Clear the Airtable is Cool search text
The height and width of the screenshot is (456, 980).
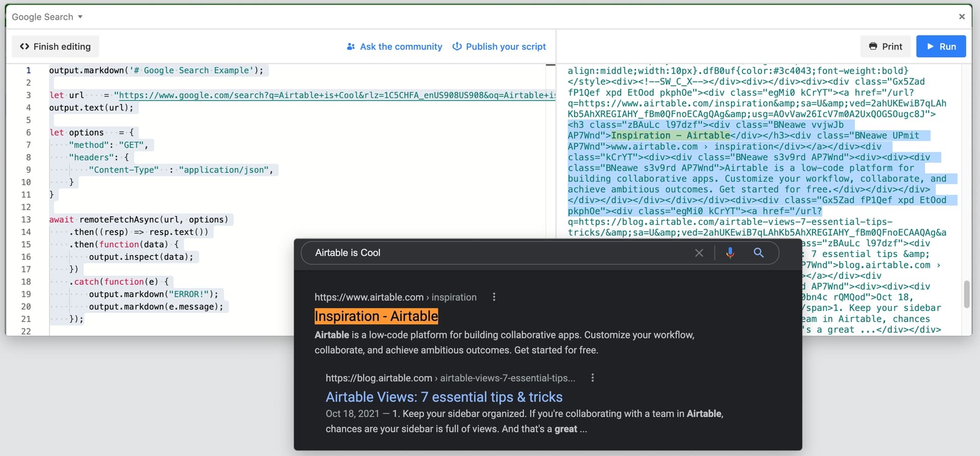click(699, 253)
